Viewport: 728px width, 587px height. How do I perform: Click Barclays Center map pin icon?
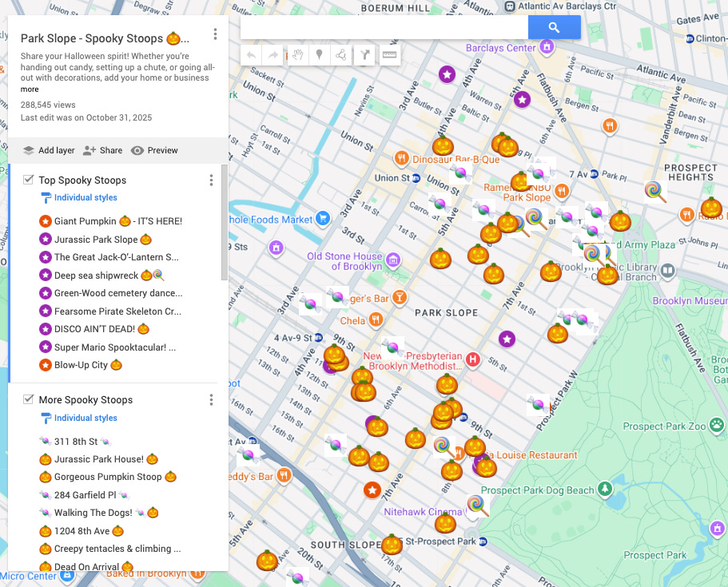(547, 47)
